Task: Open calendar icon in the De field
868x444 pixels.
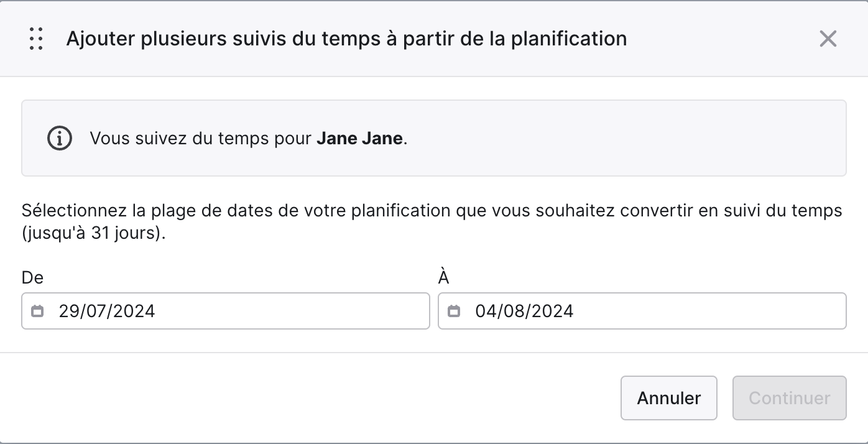Action: pos(37,311)
